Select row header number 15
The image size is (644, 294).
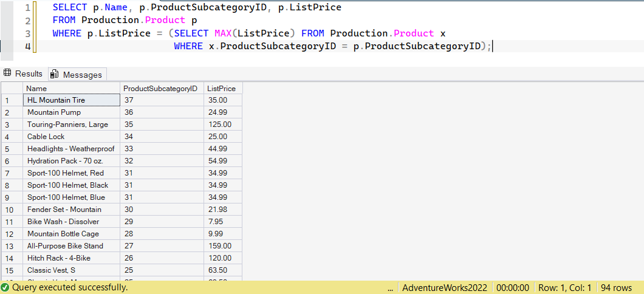point(12,270)
